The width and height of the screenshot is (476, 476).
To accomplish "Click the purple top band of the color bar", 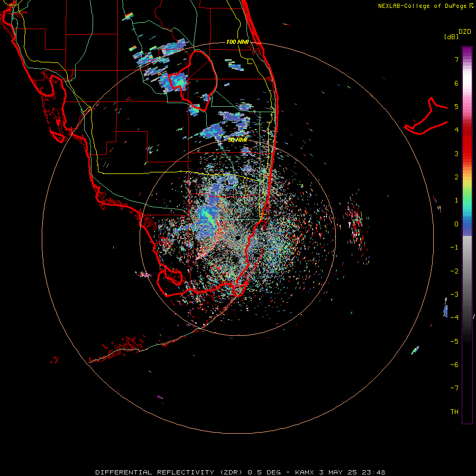I will (x=467, y=52).
